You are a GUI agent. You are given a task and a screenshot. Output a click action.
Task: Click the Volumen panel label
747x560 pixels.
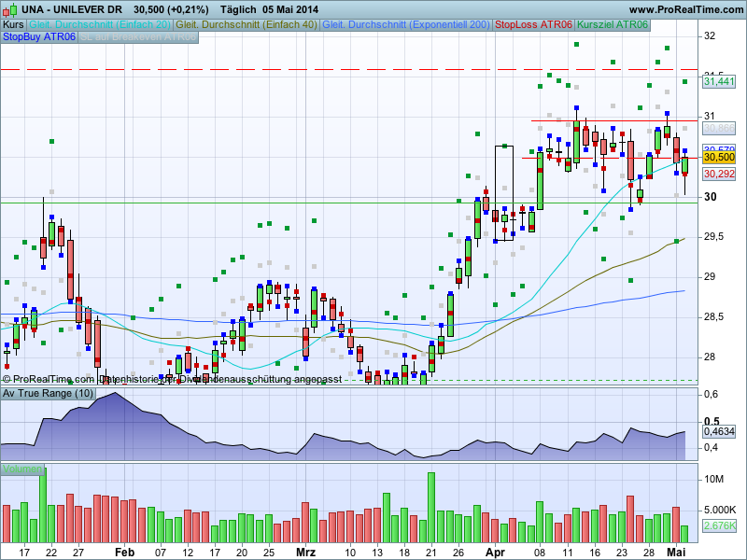point(22,469)
